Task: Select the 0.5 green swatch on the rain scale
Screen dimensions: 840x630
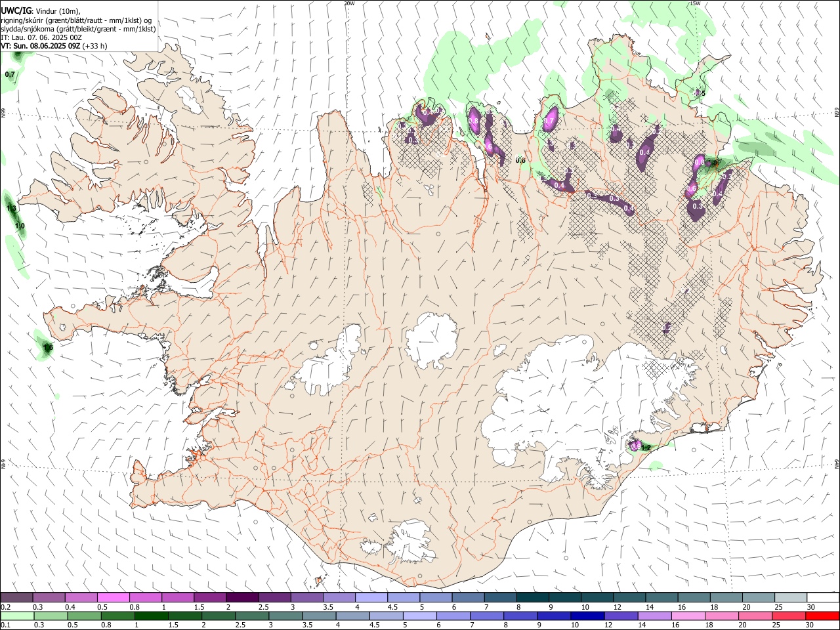Action: [x=84, y=616]
